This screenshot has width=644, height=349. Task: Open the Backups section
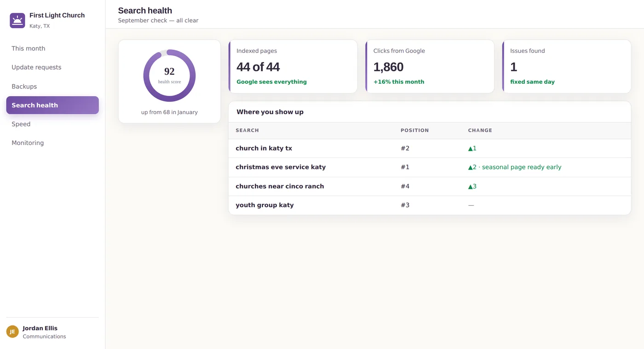(x=52, y=87)
